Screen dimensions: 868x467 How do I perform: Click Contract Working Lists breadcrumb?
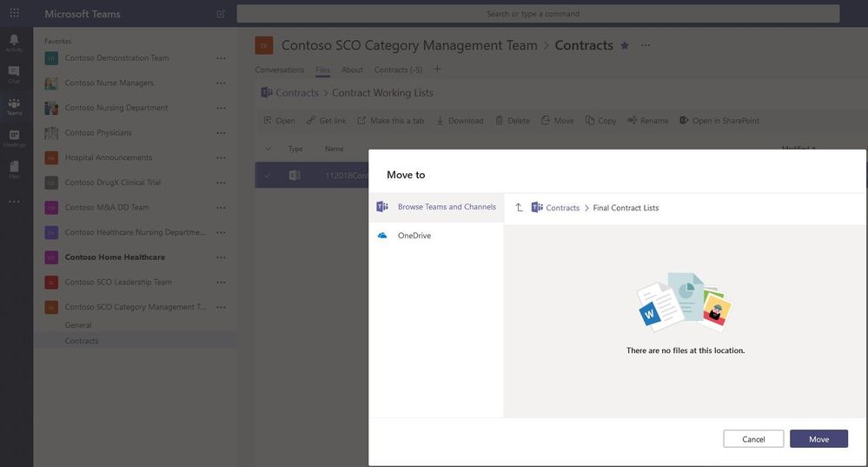click(x=382, y=93)
